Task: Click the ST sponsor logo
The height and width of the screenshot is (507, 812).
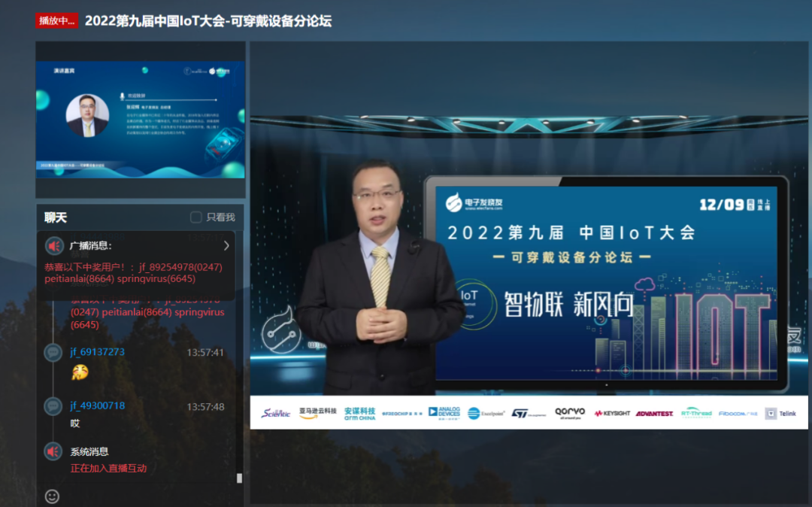Action: point(529,413)
